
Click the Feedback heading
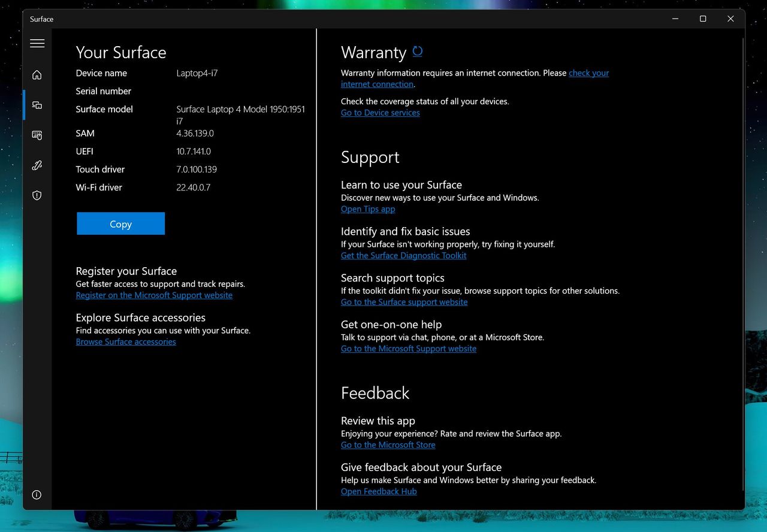(x=375, y=392)
